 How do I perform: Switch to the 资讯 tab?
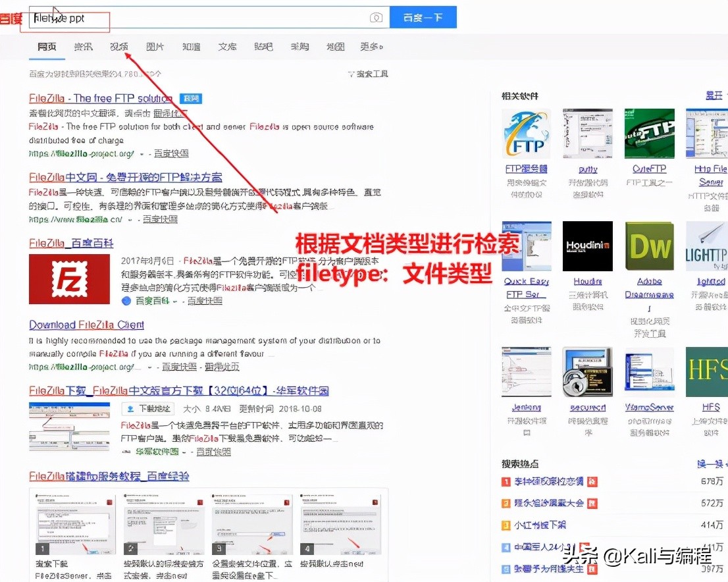click(83, 47)
